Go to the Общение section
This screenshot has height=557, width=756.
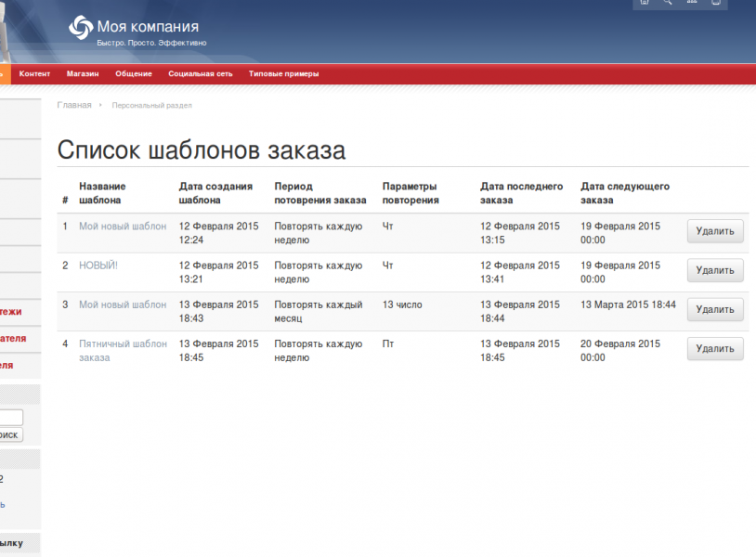point(133,74)
